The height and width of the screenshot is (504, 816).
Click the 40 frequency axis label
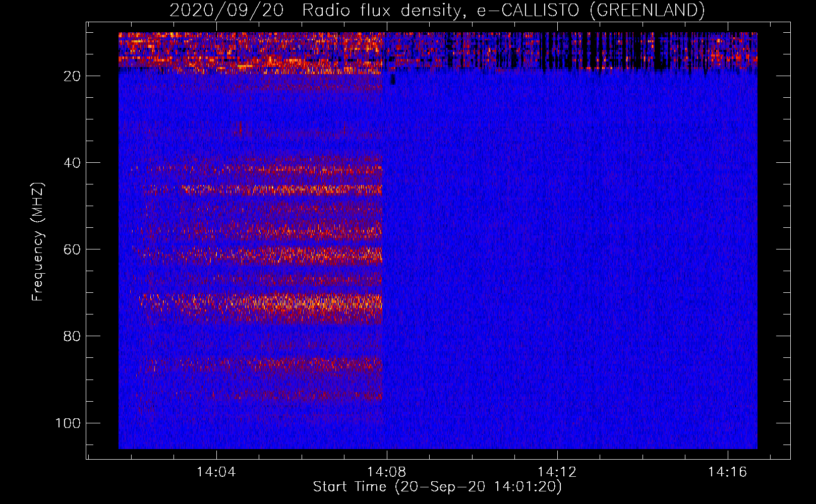click(x=72, y=163)
